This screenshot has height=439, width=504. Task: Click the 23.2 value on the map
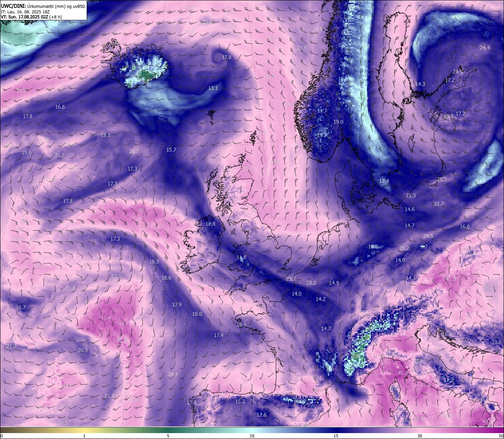pyautogui.click(x=311, y=283)
